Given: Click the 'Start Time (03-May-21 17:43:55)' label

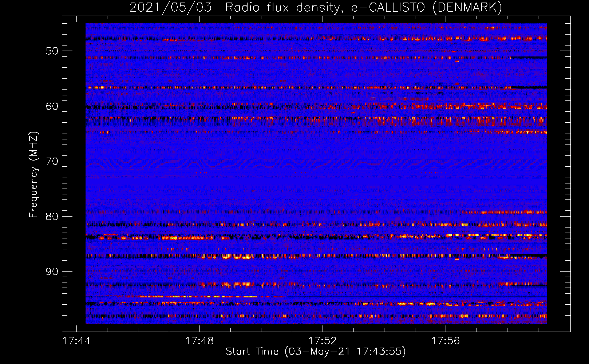Looking at the screenshot, I should pos(316,352).
